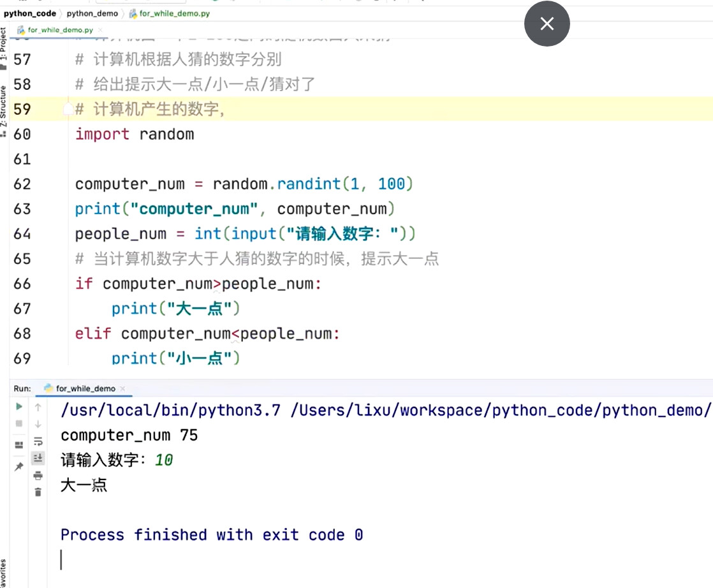Click the 'Run:' panel label
Viewport: 713px width, 588px height.
point(22,389)
